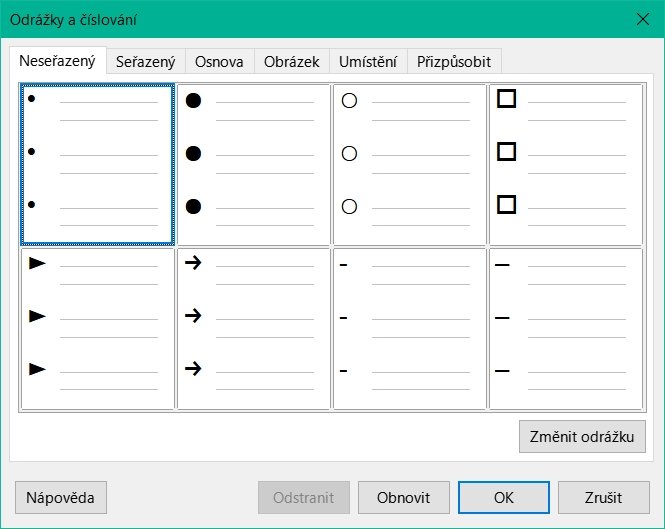Choose the long dash bullet style
Image resolution: width=665 pixels, height=529 pixels.
tap(566, 329)
